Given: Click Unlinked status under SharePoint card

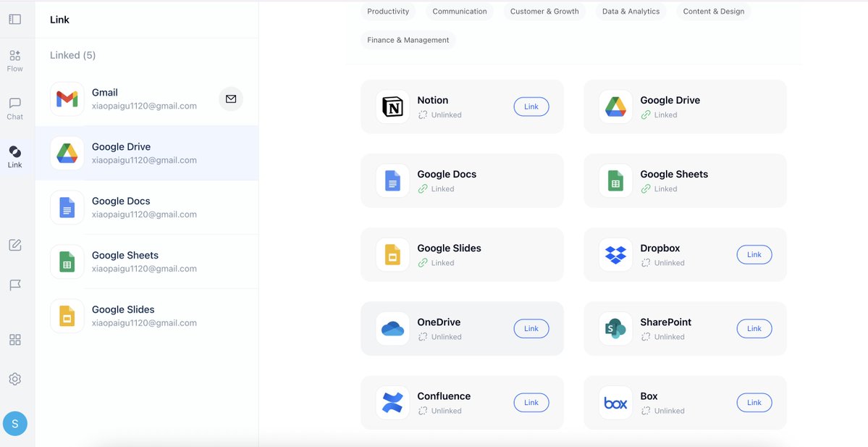Looking at the screenshot, I should [x=662, y=337].
